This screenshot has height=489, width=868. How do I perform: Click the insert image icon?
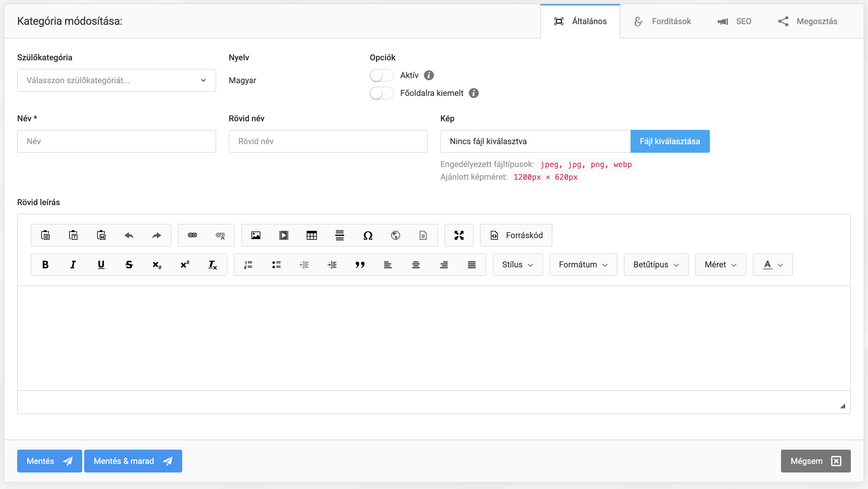256,235
